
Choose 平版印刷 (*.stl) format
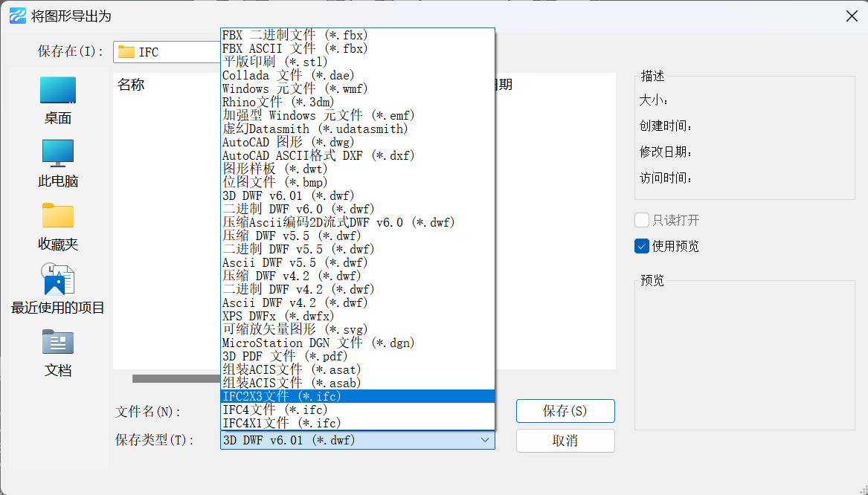pos(358,62)
